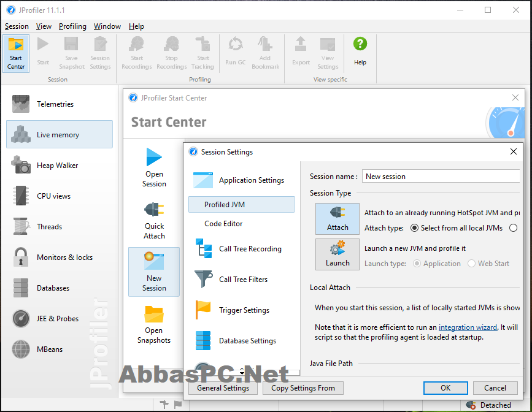
Task: Select New Session in Start Center
Action: click(x=154, y=272)
